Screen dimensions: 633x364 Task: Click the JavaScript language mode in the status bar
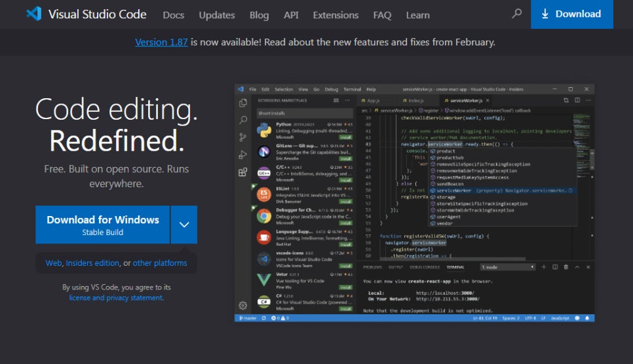click(x=560, y=318)
